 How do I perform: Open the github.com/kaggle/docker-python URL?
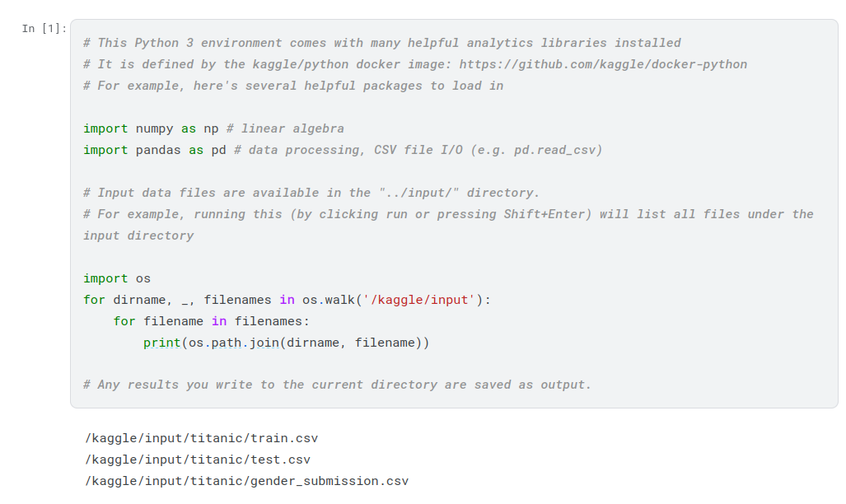603,64
